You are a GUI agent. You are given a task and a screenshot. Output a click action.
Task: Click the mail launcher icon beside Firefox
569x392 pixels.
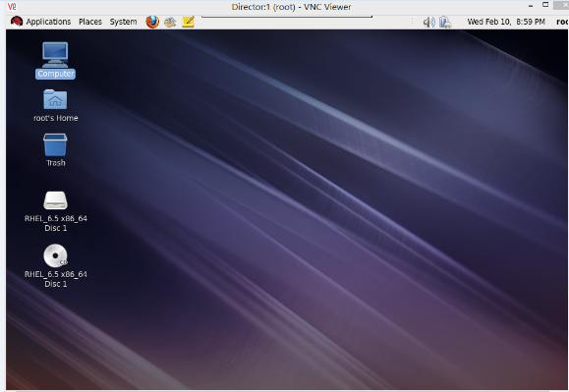pos(170,23)
